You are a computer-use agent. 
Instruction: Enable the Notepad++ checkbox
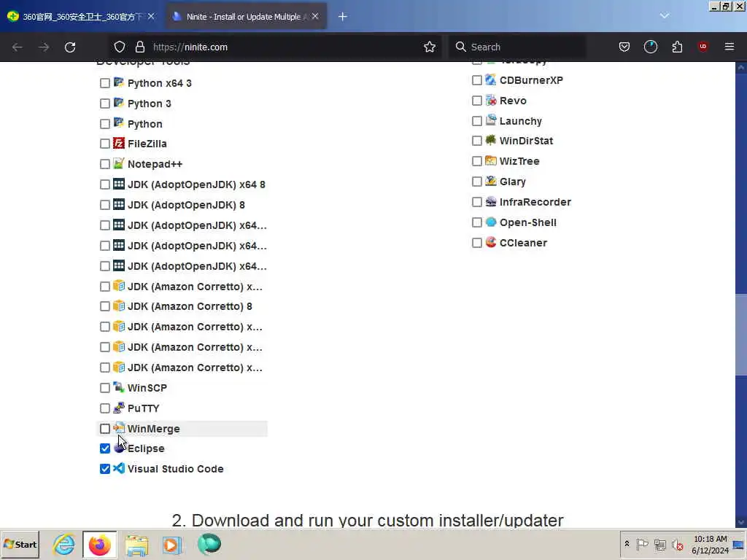(105, 164)
